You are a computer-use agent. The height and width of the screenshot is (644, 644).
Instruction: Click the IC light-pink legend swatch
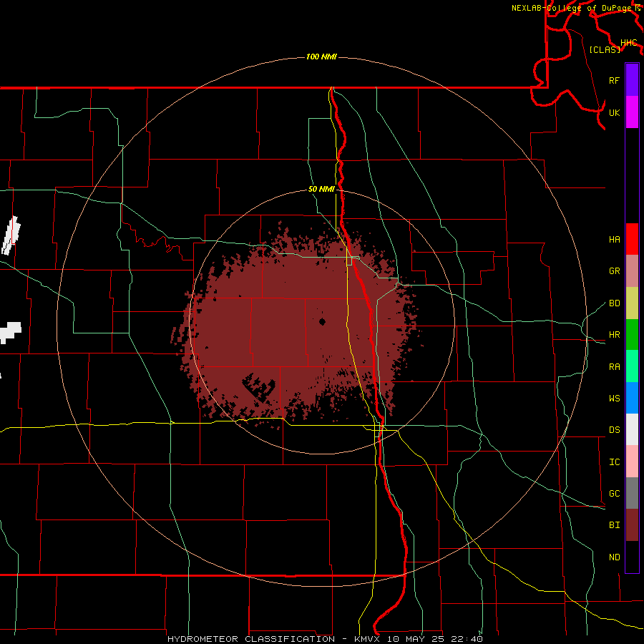[x=632, y=462]
